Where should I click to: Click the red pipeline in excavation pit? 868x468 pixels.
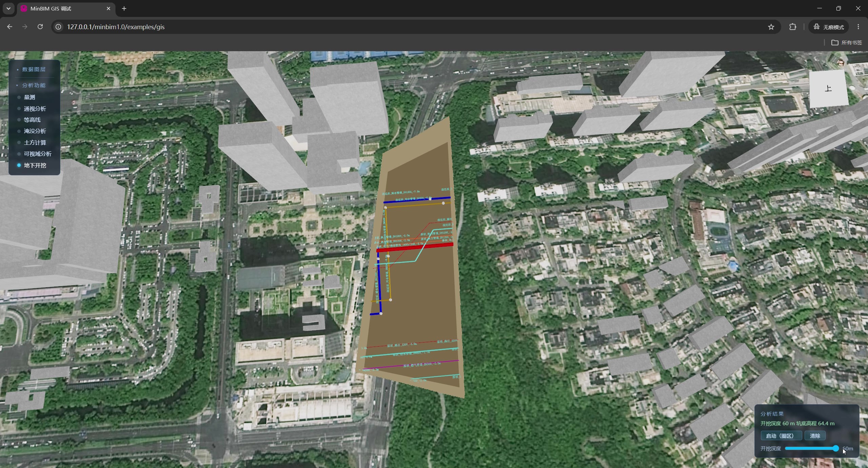point(415,247)
